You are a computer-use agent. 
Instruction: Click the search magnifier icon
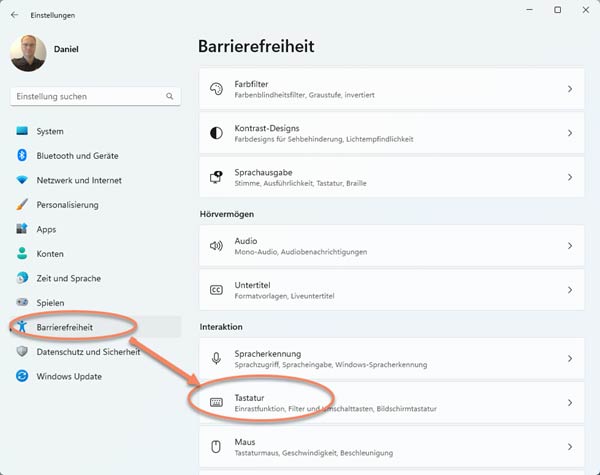coord(170,96)
